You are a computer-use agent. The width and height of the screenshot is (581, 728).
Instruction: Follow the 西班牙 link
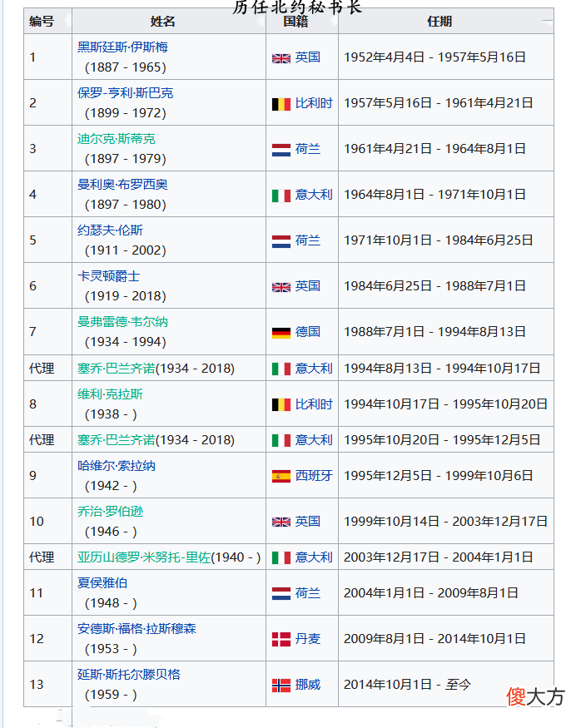(x=314, y=476)
